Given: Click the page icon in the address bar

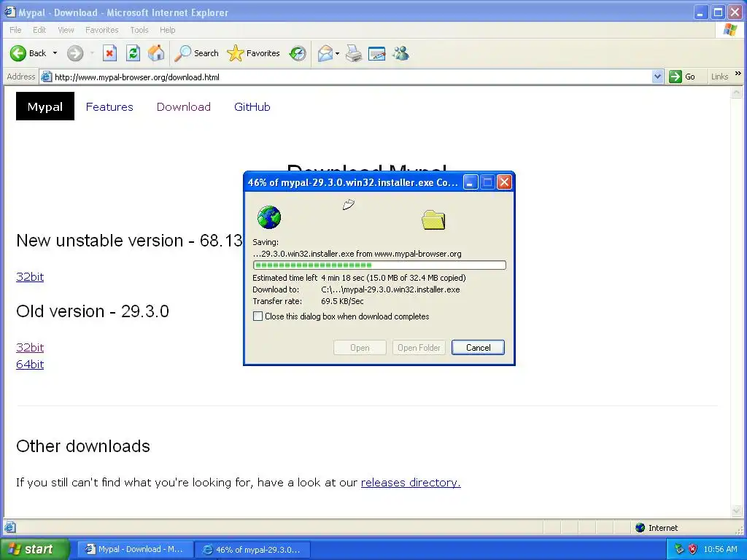Looking at the screenshot, I should tap(46, 77).
